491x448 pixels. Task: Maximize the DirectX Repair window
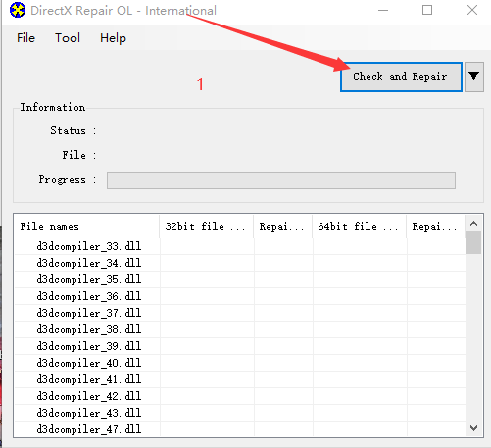point(427,10)
